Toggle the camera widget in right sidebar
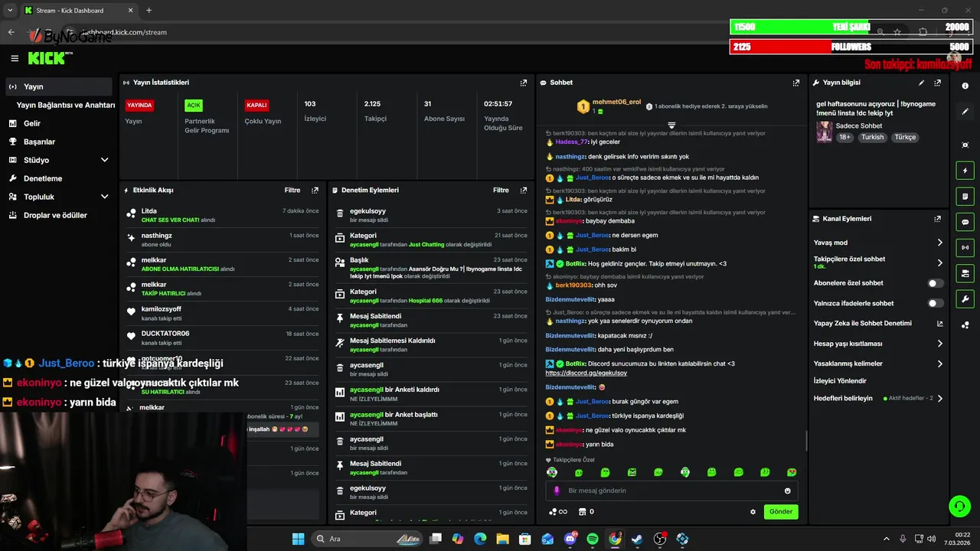The width and height of the screenshot is (980, 551). coord(965,273)
